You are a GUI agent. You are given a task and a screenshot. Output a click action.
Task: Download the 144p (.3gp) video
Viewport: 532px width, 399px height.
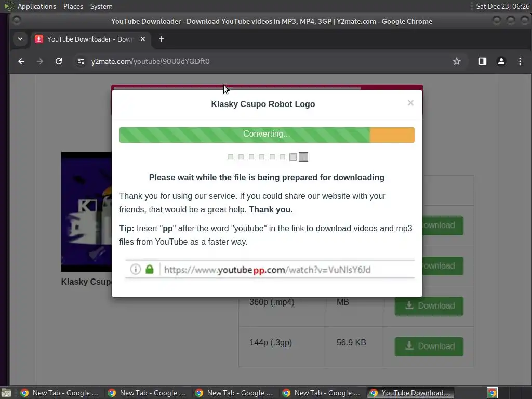tap(429, 347)
